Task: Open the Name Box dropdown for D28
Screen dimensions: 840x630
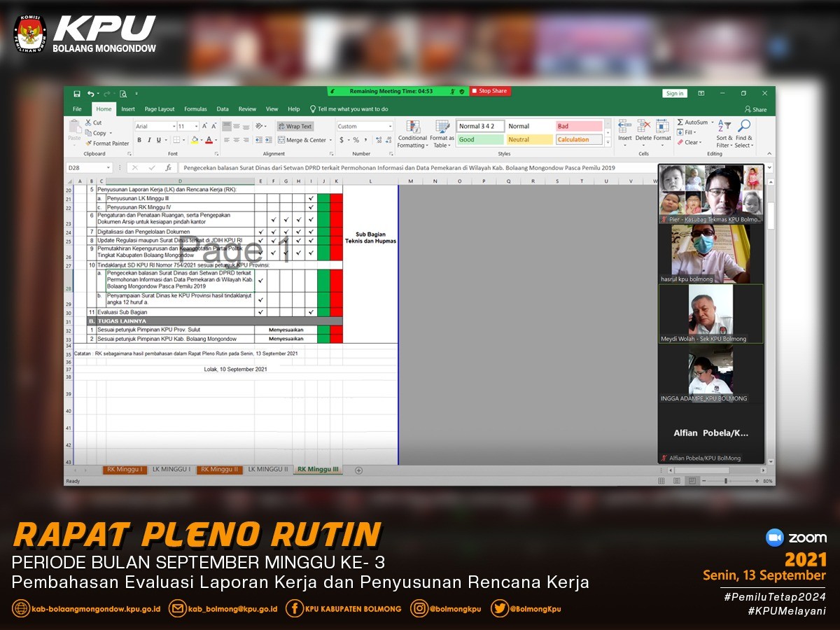Action: (x=108, y=168)
